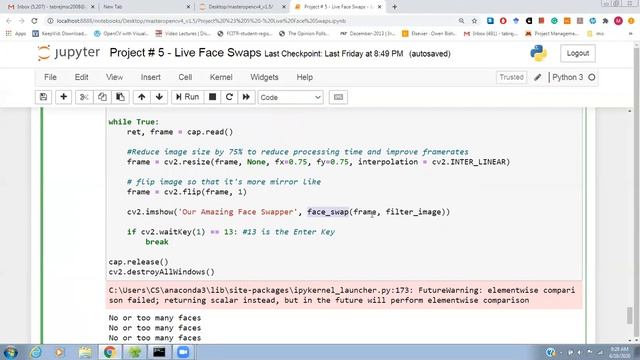Cut selected cells with scissors icon
The width and height of the screenshot is (640, 360).
click(84, 97)
